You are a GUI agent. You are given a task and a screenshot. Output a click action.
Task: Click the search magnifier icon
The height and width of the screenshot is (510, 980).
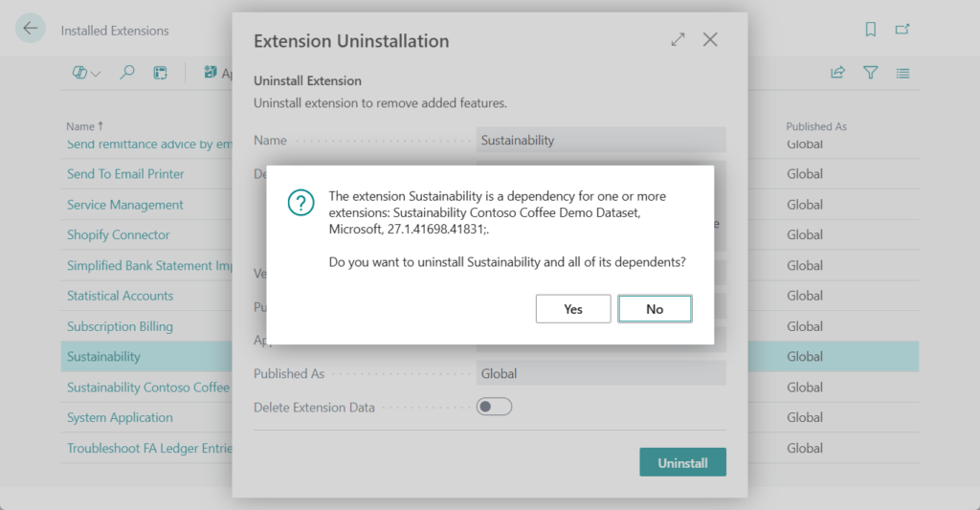127,73
